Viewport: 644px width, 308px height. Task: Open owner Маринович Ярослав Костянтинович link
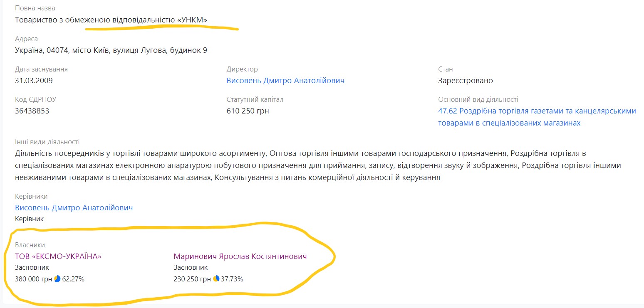pyautogui.click(x=240, y=256)
